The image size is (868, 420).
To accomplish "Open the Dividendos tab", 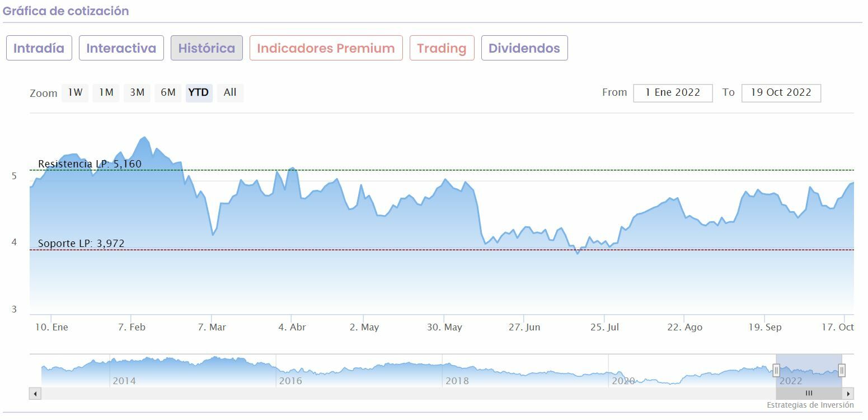I will pos(524,48).
